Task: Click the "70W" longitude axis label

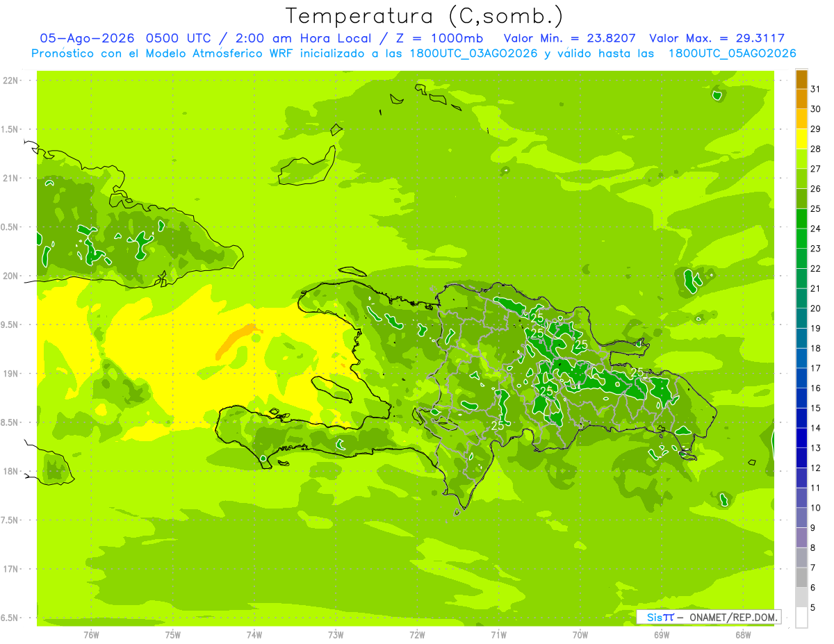Action: pyautogui.click(x=580, y=634)
